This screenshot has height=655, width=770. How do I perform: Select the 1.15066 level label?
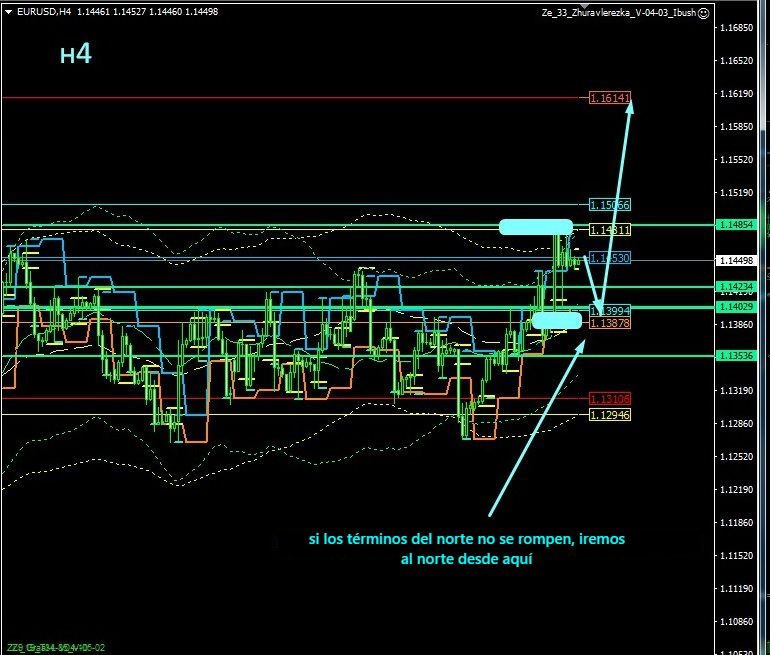point(609,205)
